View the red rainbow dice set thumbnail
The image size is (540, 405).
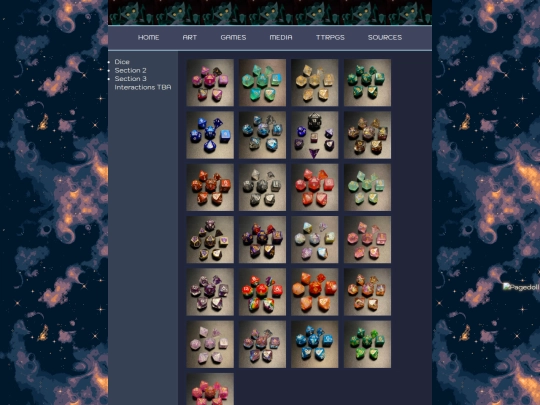pos(262,292)
